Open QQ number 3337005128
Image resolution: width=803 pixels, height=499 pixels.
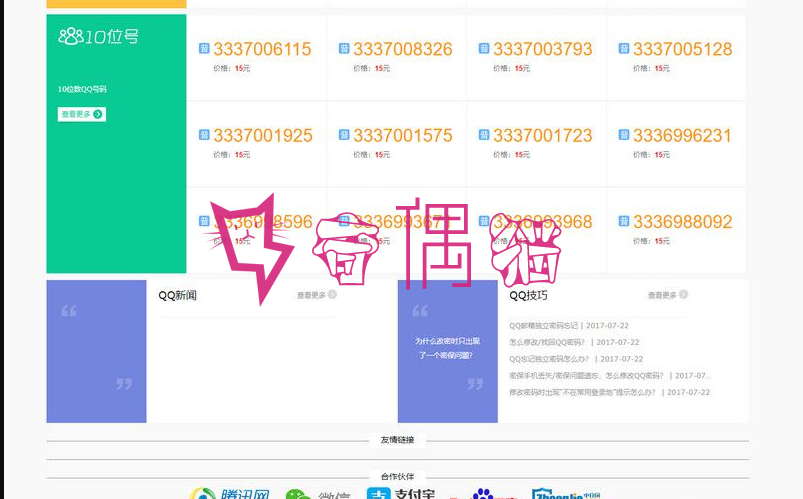(682, 49)
